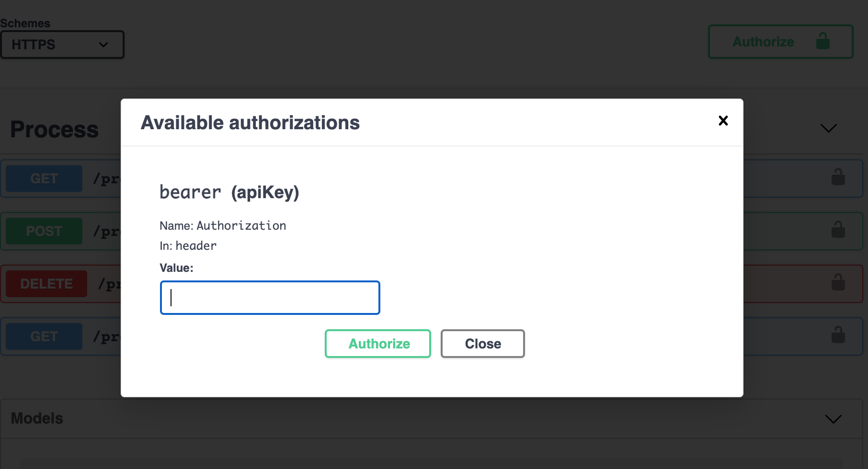The width and height of the screenshot is (868, 469).
Task: Click the POST endpoint path text
Action: (107, 232)
